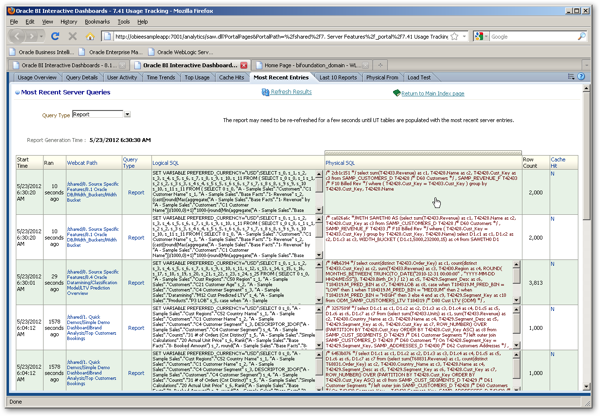Switch to the Query Details tab
The width and height of the screenshot is (600, 416).
tap(82, 77)
